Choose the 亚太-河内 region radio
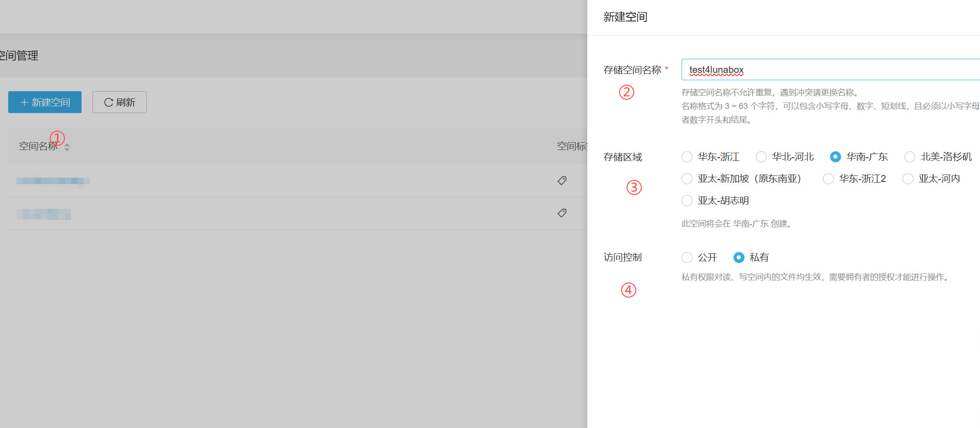Image resolution: width=980 pixels, height=428 pixels. point(908,179)
